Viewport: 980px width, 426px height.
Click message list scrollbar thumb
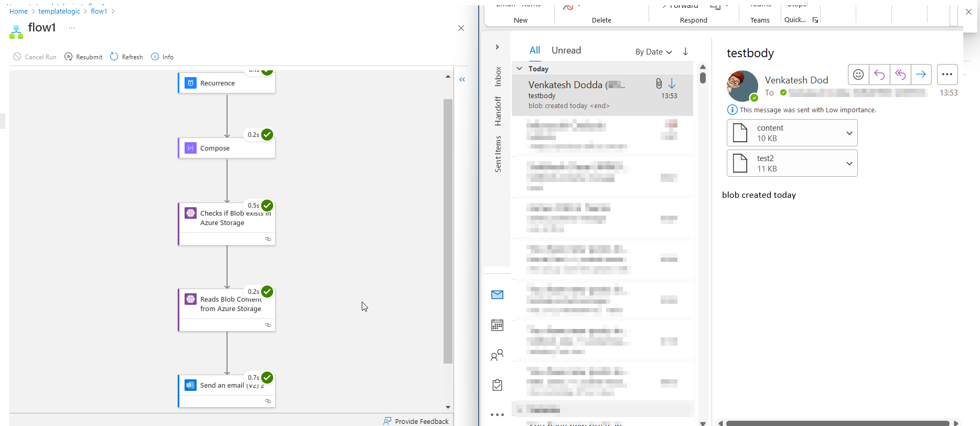(x=703, y=77)
